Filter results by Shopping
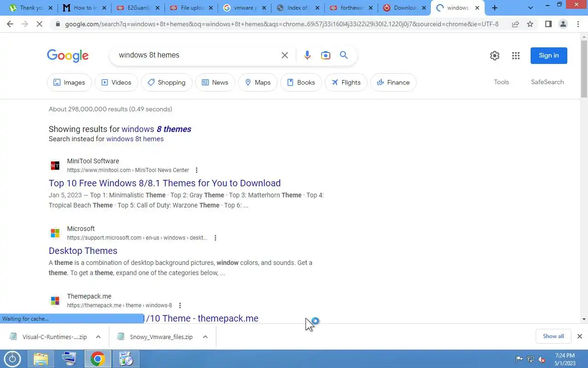Viewport: 588px width, 368px height. coord(167,82)
